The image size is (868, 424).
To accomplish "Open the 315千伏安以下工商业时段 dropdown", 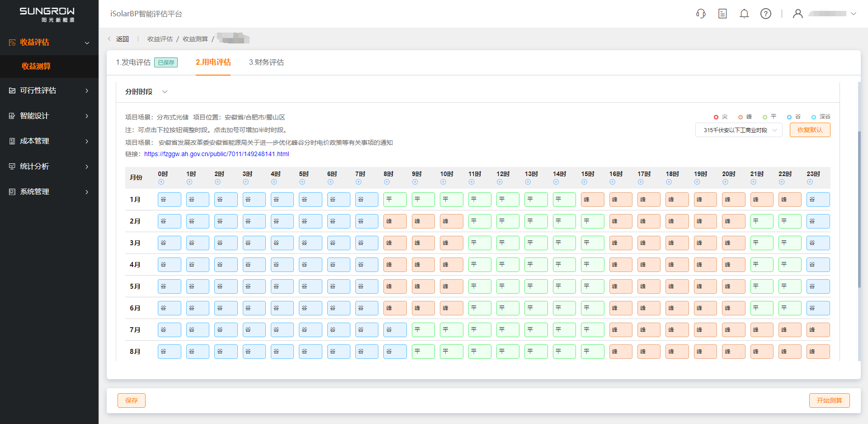I will click(739, 130).
